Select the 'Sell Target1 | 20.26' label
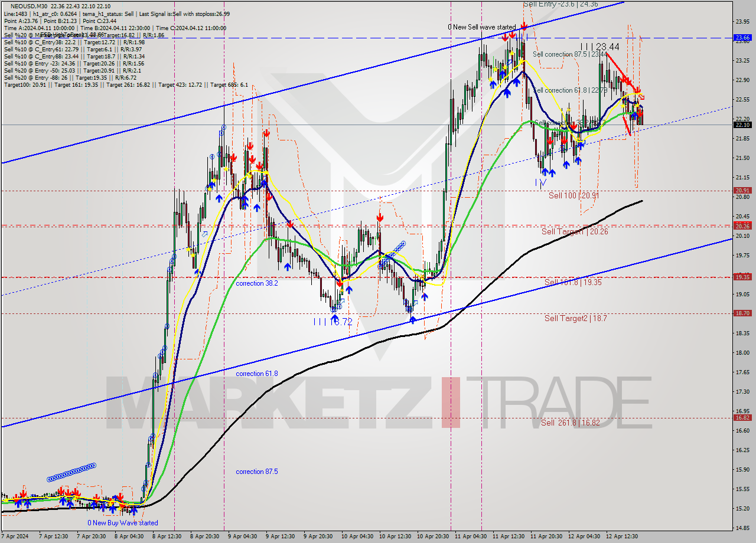Screen dimensions: 756x543 (x=575, y=231)
